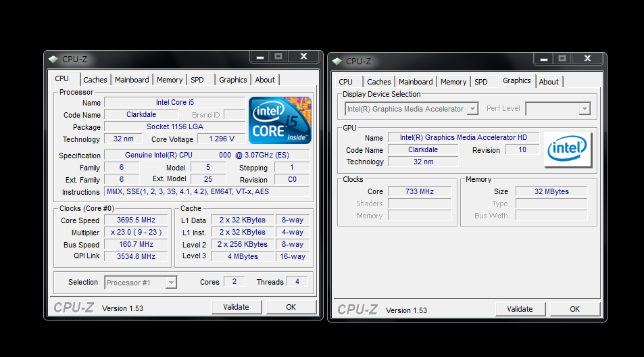Open Mainboard tab in right window
Viewport: 644px width, 357px height.
pos(416,82)
